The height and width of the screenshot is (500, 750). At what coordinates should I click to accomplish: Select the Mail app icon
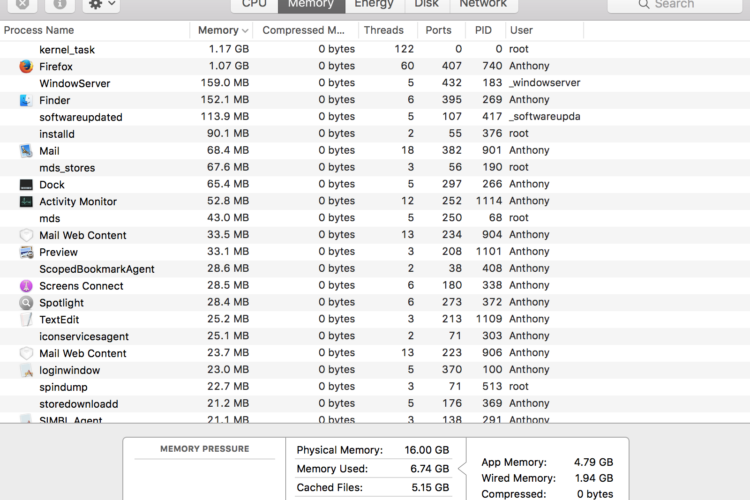click(x=26, y=151)
